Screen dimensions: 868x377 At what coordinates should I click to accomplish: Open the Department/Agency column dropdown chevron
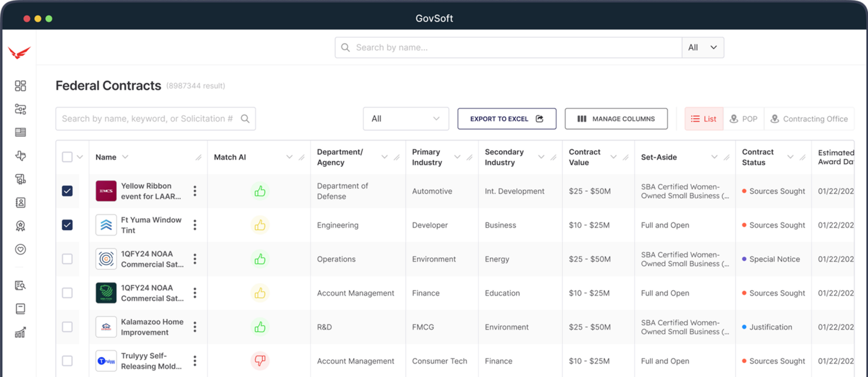385,157
